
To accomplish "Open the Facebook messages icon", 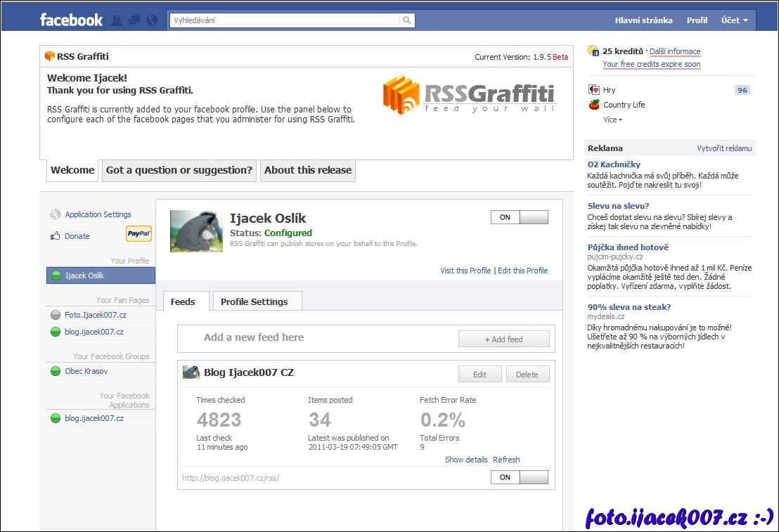I will (134, 20).
